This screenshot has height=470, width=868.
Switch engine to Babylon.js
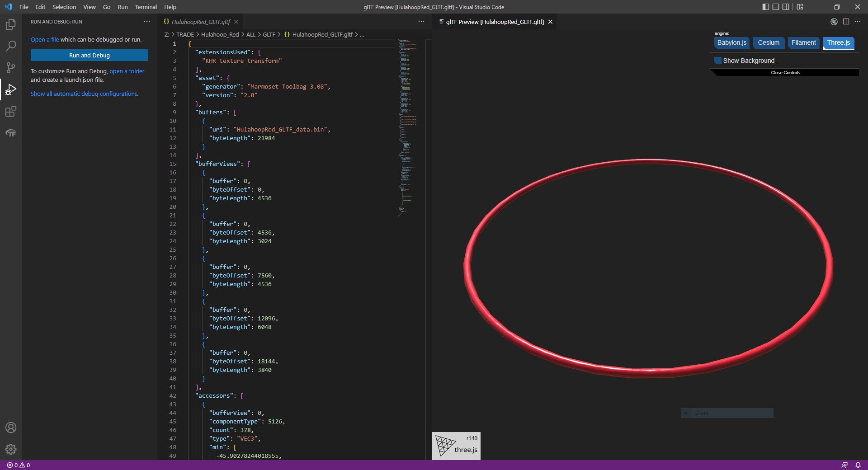coord(731,43)
